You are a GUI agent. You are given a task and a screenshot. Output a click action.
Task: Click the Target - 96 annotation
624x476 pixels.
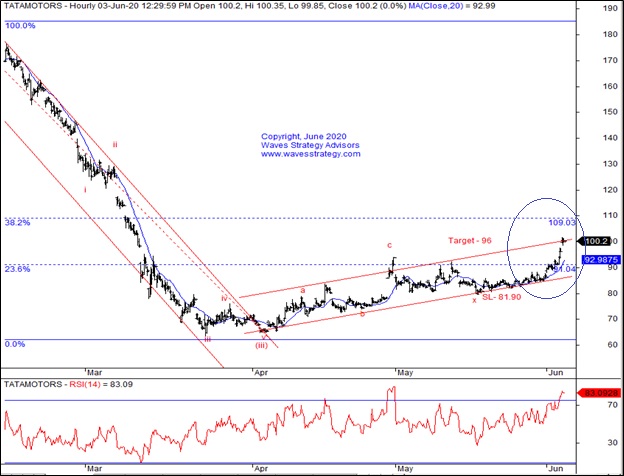pyautogui.click(x=470, y=240)
